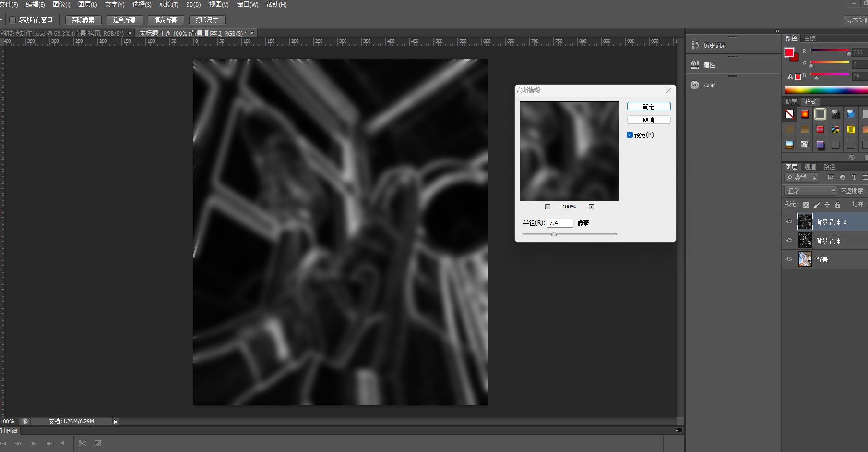Click 确定 in Gaussian Blur dialog

coord(649,107)
